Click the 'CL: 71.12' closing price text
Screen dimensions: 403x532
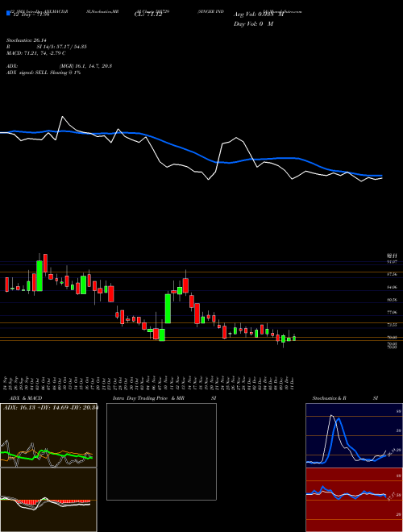[148, 15]
